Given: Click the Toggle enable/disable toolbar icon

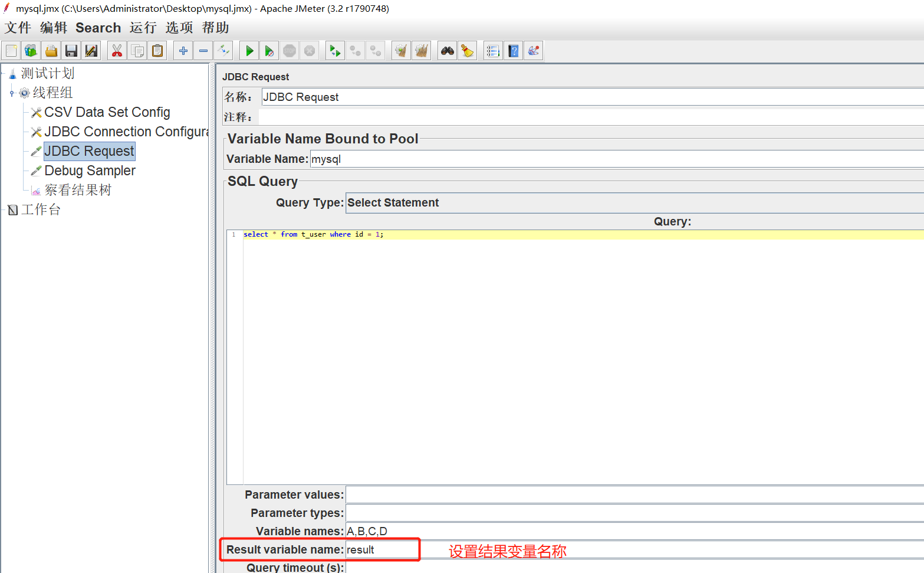Looking at the screenshot, I should click(223, 51).
